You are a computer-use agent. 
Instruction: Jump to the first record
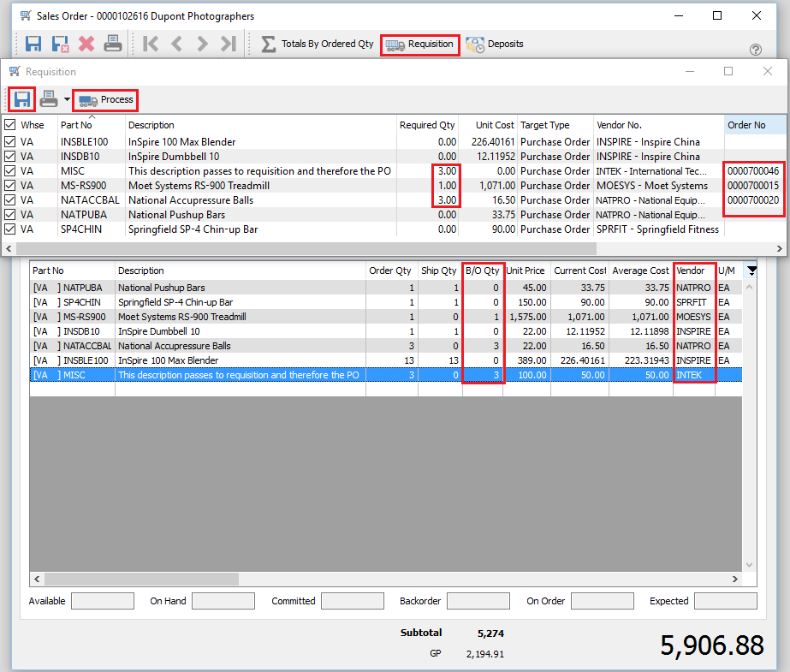[x=151, y=44]
